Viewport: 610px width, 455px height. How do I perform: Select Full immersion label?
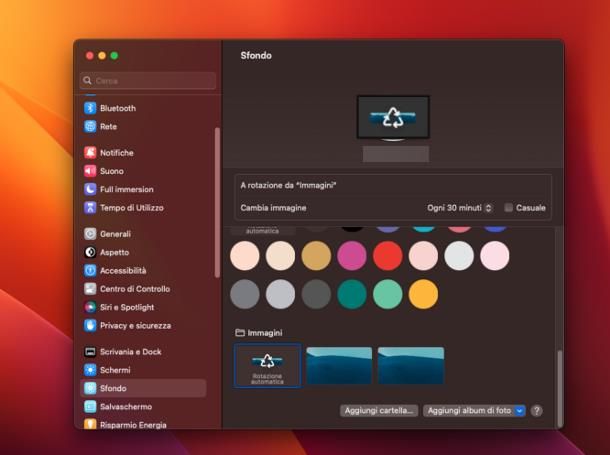[127, 189]
